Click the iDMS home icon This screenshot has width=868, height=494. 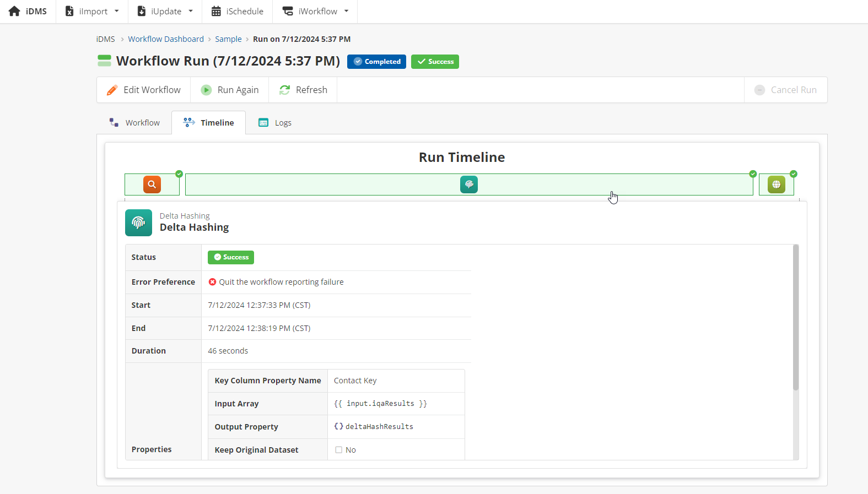click(x=14, y=11)
